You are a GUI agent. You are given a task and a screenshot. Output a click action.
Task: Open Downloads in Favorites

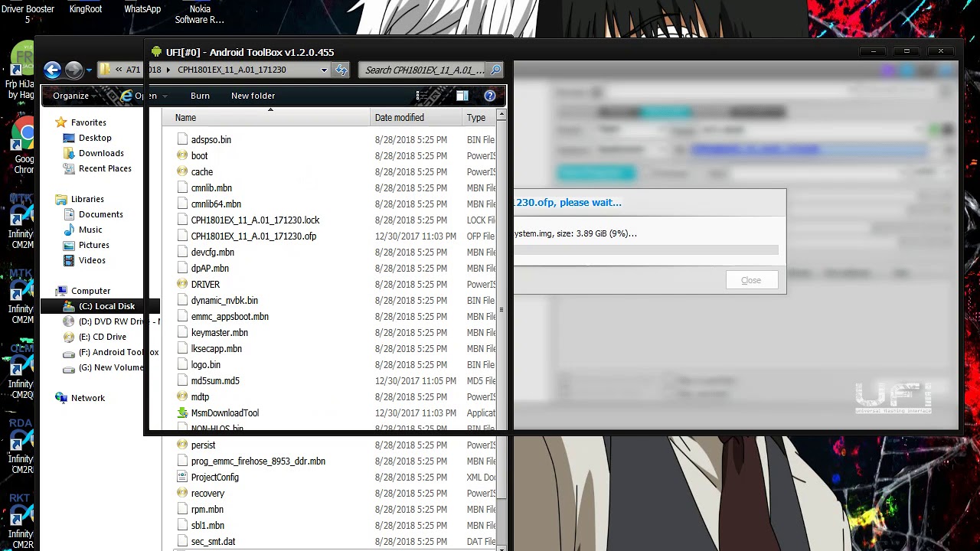tap(101, 153)
